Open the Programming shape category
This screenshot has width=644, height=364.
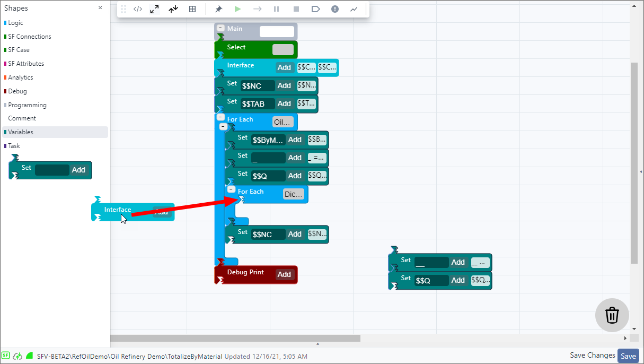(27, 105)
